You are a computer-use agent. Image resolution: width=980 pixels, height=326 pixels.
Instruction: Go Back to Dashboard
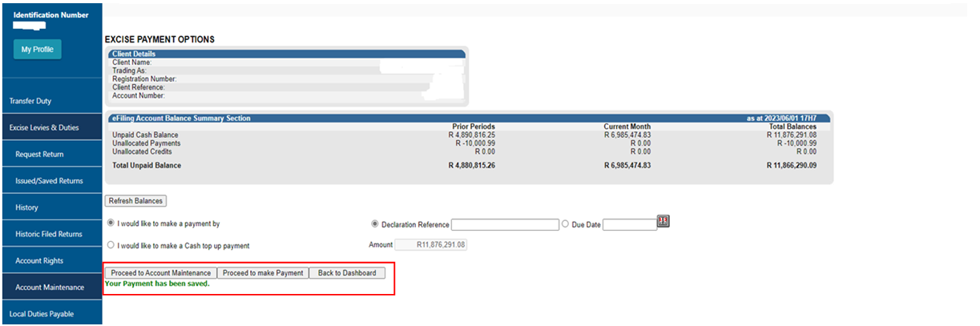point(347,273)
